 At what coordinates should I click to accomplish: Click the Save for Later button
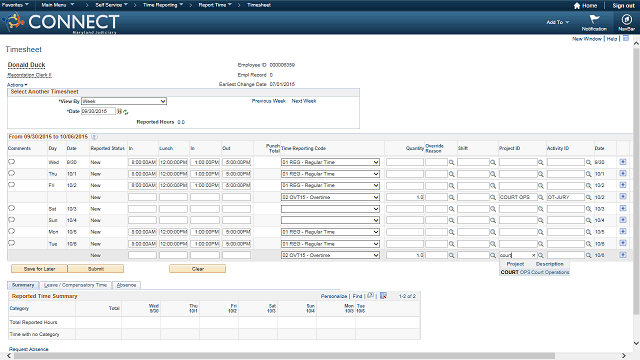pos(39,269)
